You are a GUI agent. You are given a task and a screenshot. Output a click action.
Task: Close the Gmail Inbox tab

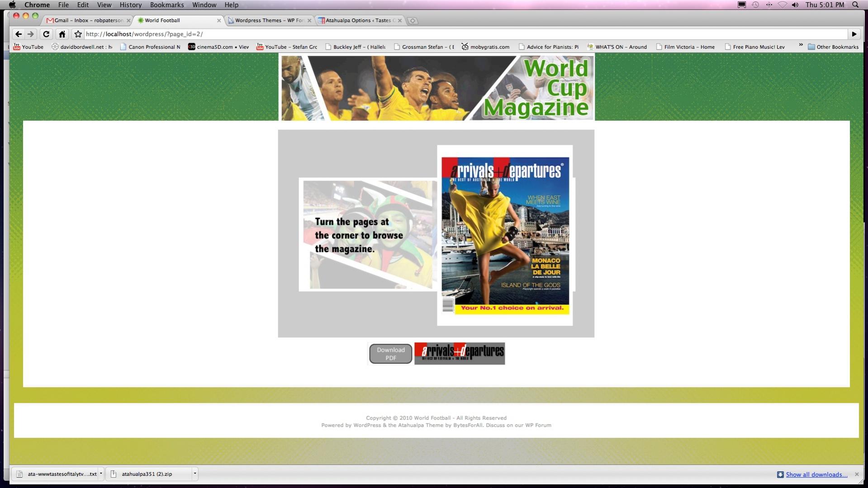[128, 20]
